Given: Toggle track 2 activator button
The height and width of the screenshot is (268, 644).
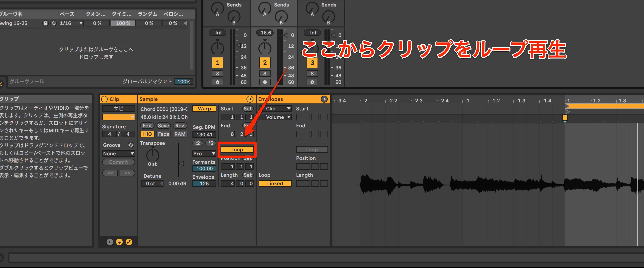Looking at the screenshot, I should click(x=265, y=63).
